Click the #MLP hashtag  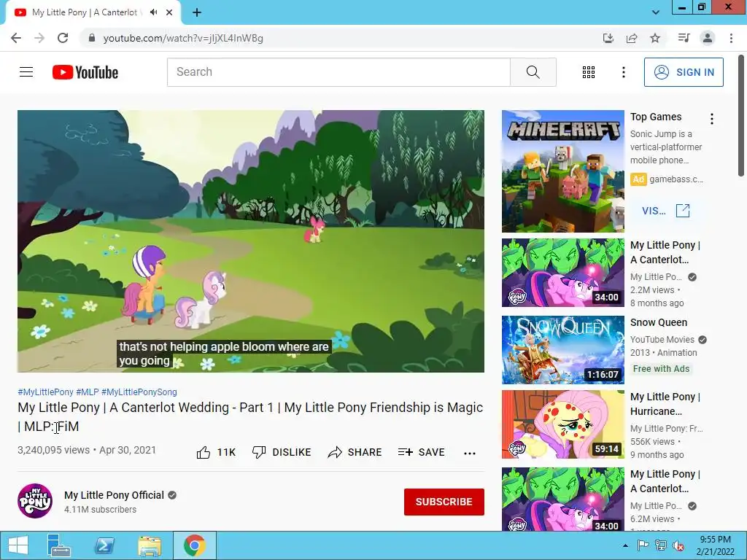point(88,392)
